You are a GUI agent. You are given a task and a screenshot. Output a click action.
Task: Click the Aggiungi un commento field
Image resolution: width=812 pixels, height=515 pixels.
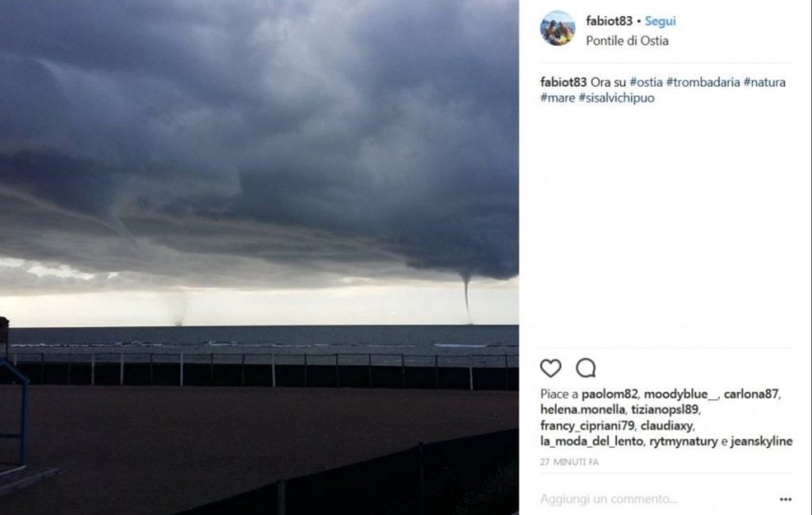coord(655,499)
